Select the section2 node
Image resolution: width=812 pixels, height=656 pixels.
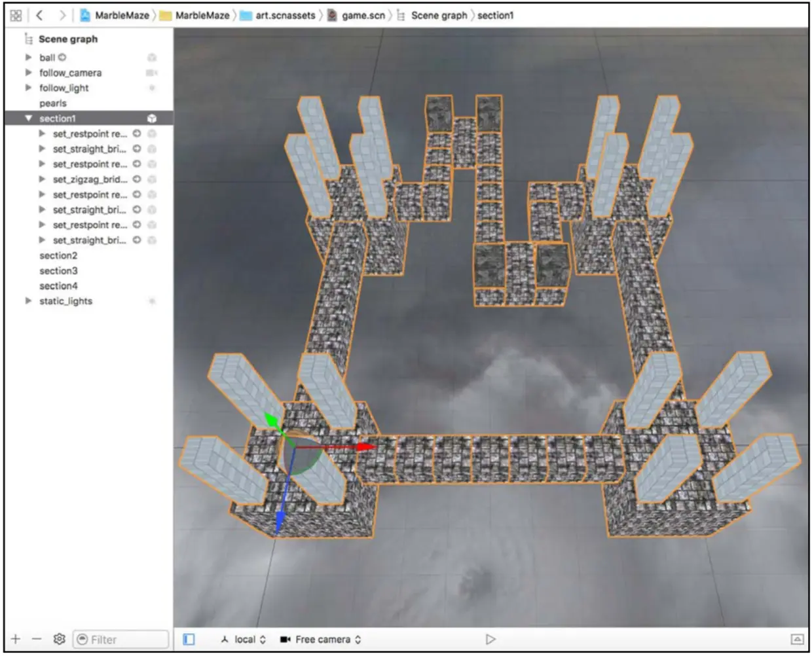pyautogui.click(x=58, y=255)
